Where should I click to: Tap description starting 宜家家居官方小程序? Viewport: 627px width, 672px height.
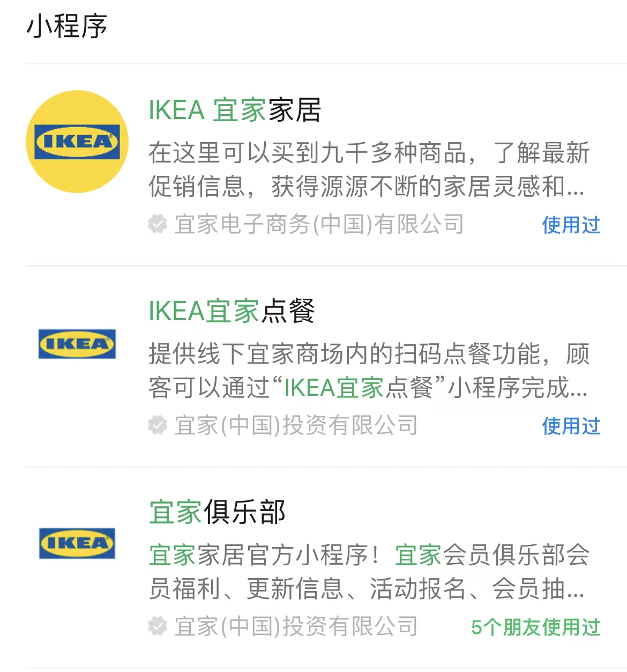369,572
